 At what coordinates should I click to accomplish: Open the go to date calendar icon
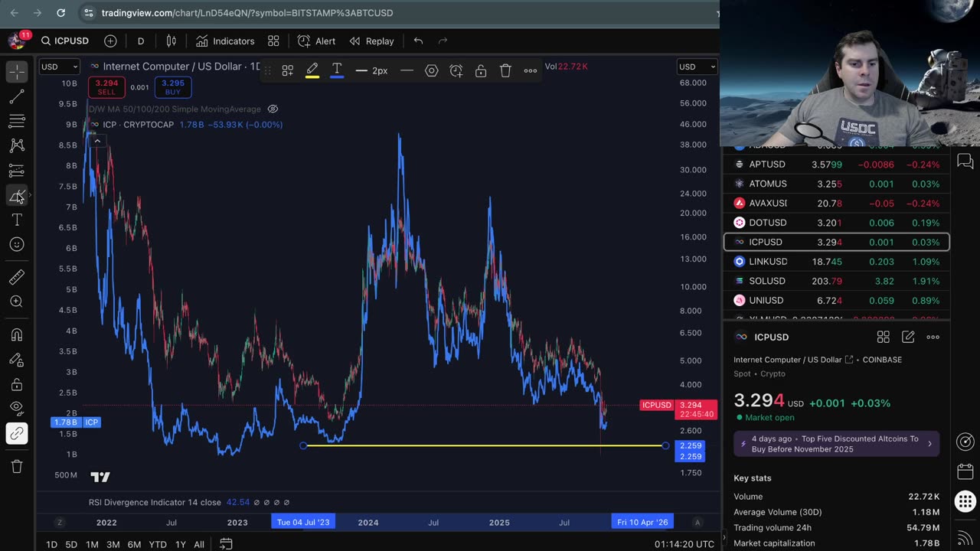226,543
